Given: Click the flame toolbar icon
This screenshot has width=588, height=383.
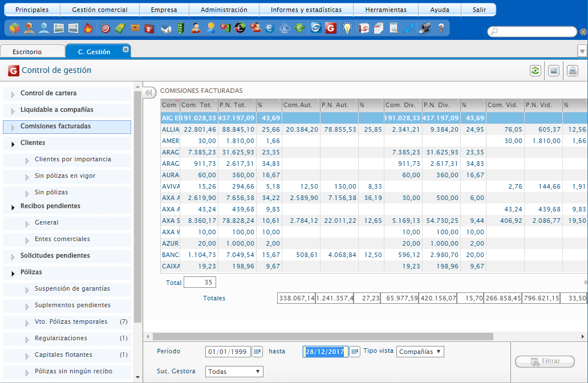Looking at the screenshot, I should coord(88,28).
